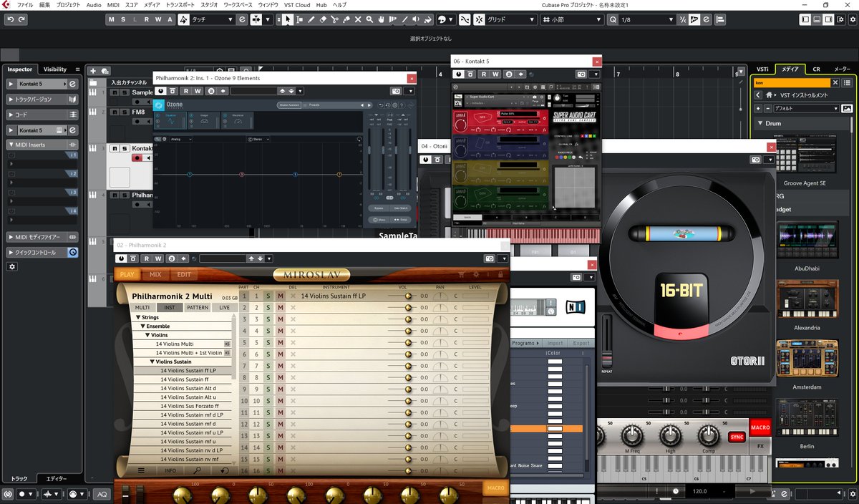
Task: Clear the Media search field X
Action: 835,82
